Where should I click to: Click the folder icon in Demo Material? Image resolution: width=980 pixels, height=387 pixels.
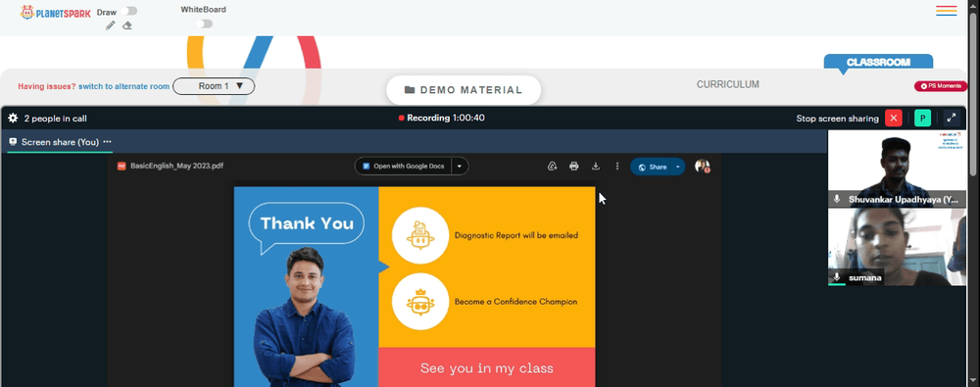[x=410, y=90]
